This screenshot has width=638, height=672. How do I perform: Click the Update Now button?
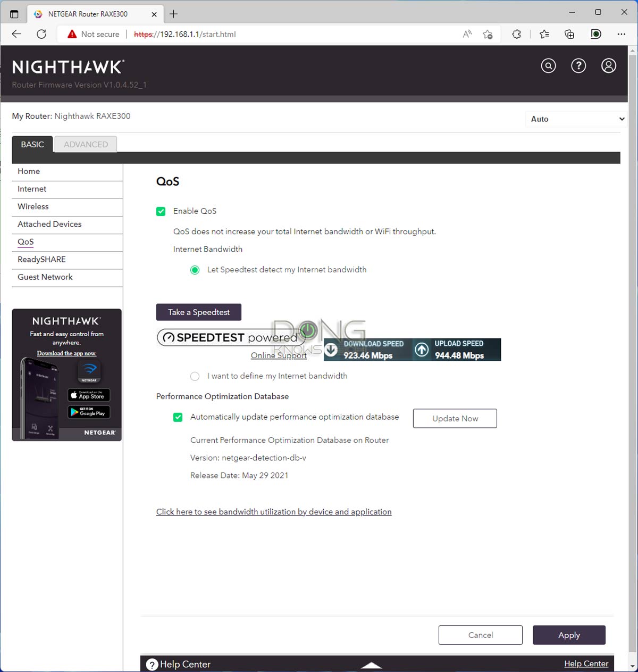(455, 418)
